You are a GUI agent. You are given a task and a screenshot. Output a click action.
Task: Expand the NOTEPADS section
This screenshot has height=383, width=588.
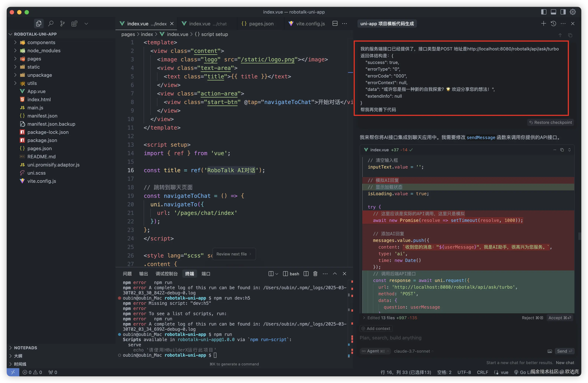click(25, 348)
